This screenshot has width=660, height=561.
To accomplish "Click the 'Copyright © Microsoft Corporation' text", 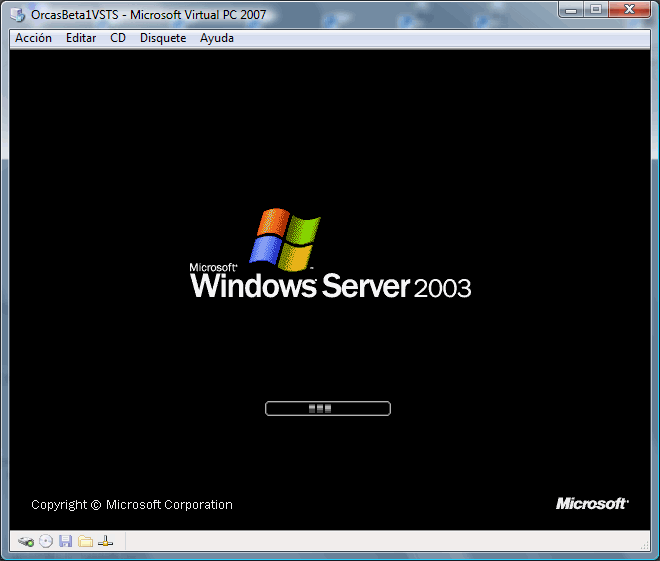I will [x=132, y=505].
